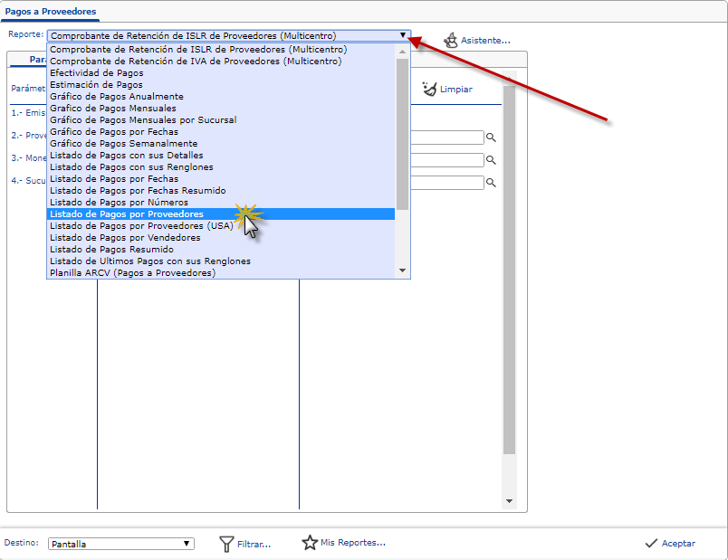Choose Efectividad de Pagos report
The image size is (728, 560).
[222, 73]
